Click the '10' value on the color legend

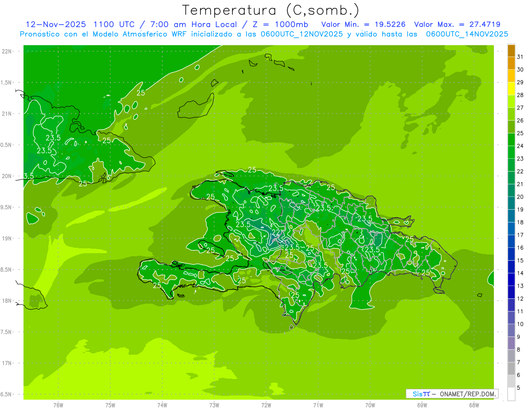point(520,324)
